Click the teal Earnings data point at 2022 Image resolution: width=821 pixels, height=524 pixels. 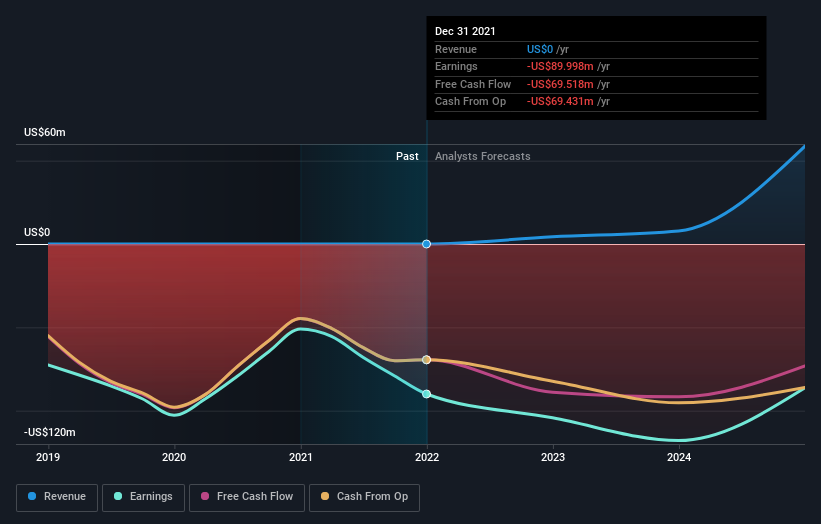point(427,394)
